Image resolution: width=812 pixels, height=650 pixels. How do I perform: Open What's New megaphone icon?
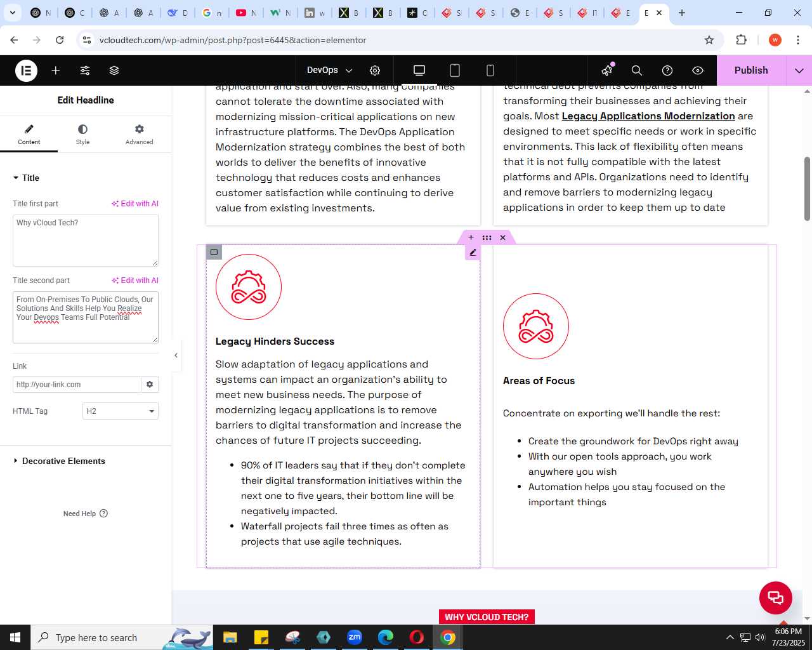[x=607, y=70]
